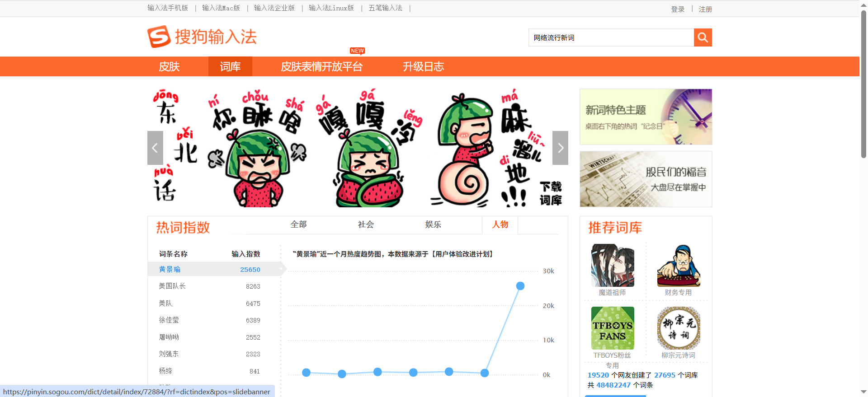Screen dimensions: 868x397
Task: Switch hot words to 社会 tab
Action: [366, 224]
